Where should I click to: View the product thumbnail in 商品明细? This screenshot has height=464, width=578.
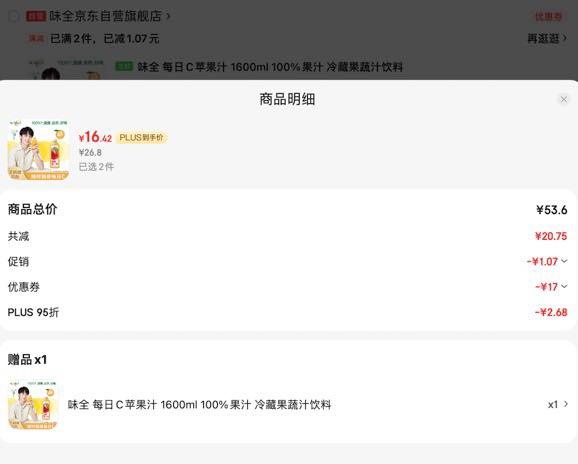39,150
